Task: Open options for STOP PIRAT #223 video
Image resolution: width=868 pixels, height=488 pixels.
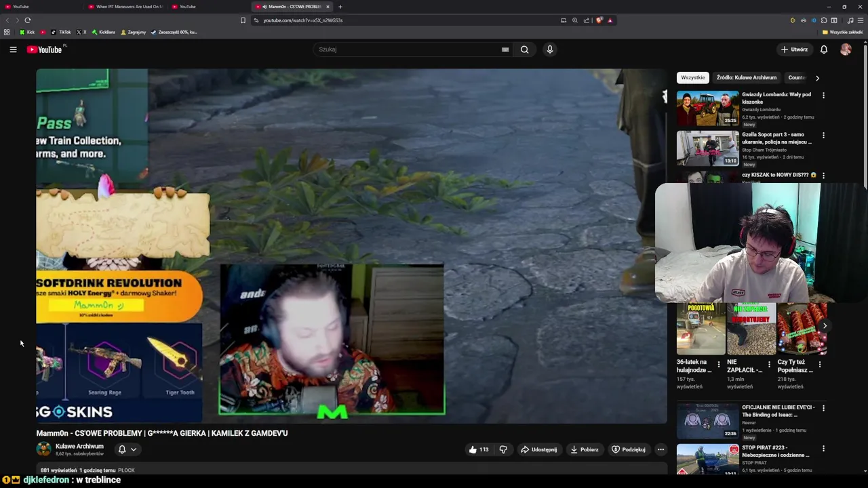Action: 823,449
